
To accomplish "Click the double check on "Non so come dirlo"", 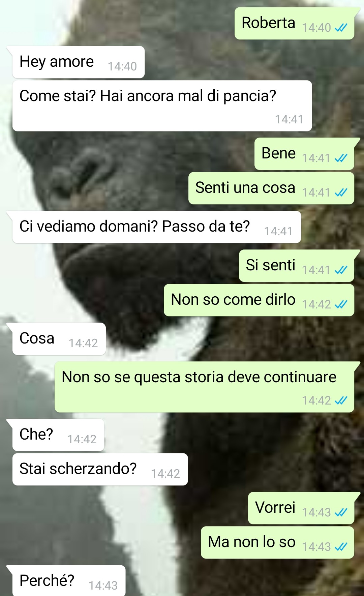I will (341, 304).
